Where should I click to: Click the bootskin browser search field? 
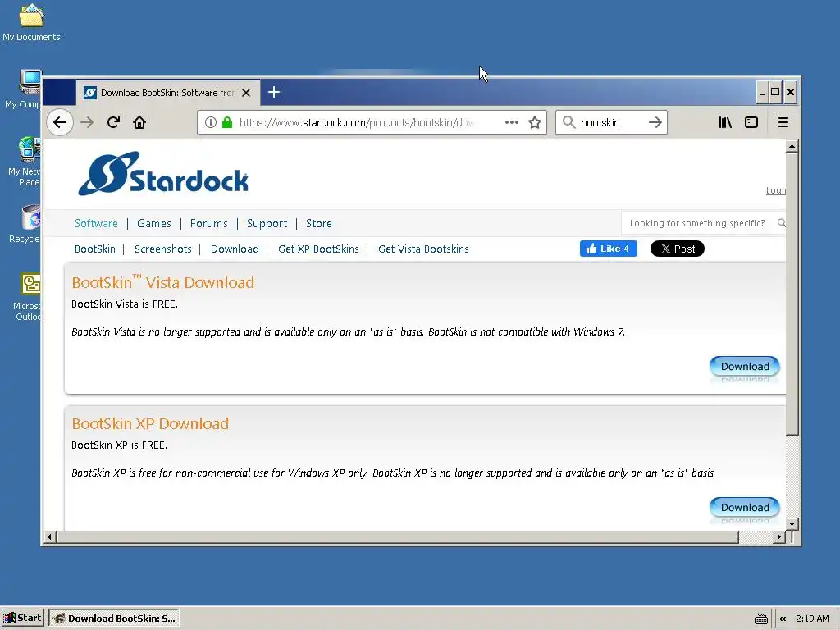pyautogui.click(x=610, y=123)
